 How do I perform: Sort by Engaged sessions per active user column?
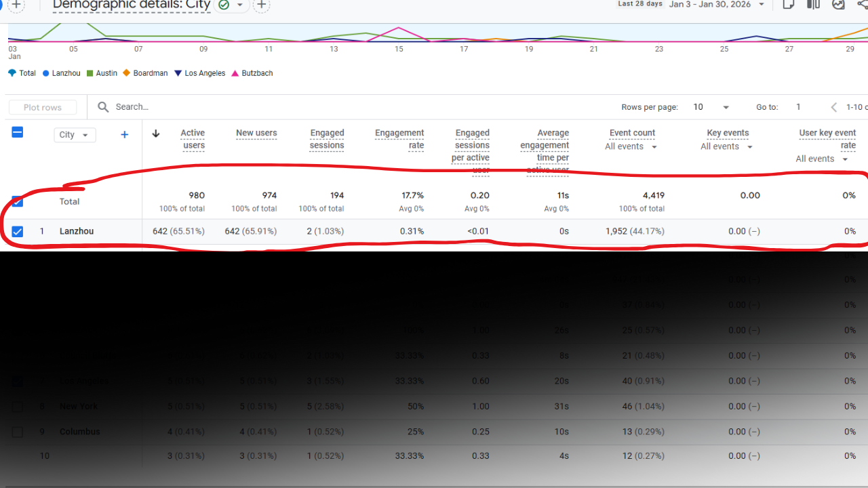point(471,151)
